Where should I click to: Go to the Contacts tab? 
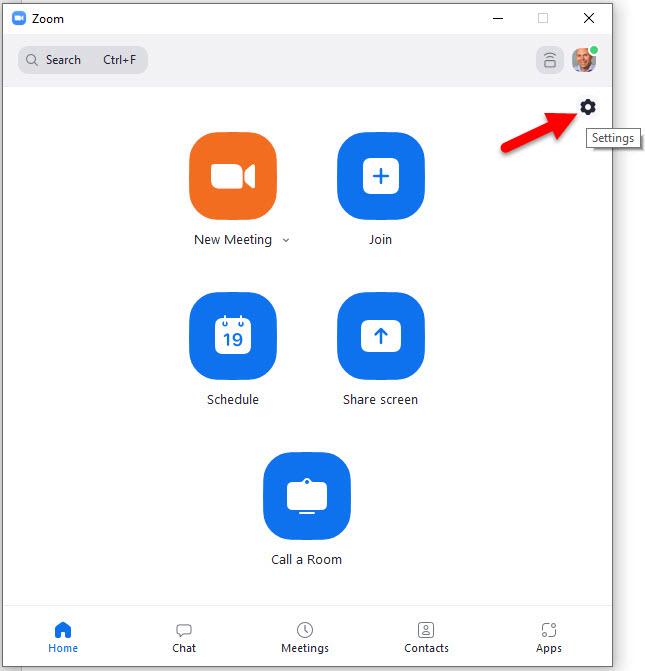[x=426, y=637]
